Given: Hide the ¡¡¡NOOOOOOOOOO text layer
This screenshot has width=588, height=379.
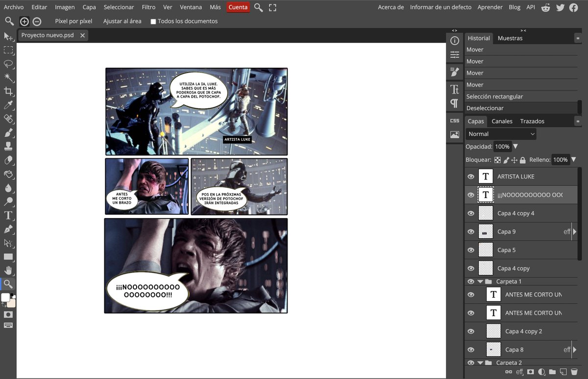Looking at the screenshot, I should (471, 195).
